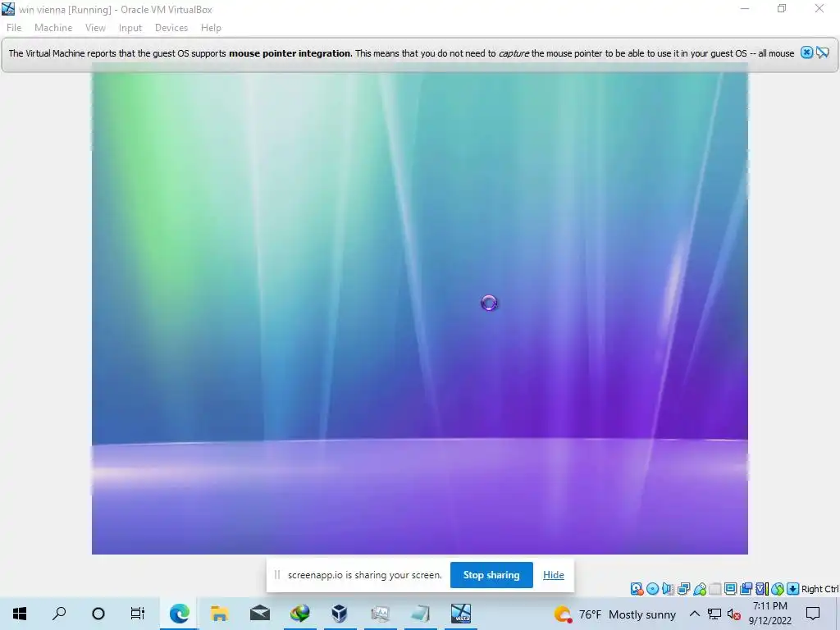Click the keyboard capture arrow indicator
The height and width of the screenshot is (630, 840).
(x=793, y=589)
